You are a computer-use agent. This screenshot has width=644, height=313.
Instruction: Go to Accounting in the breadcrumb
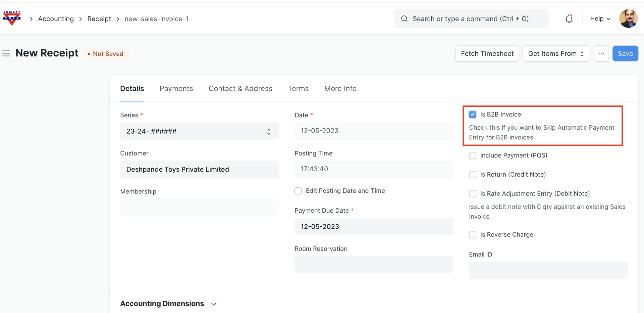56,19
